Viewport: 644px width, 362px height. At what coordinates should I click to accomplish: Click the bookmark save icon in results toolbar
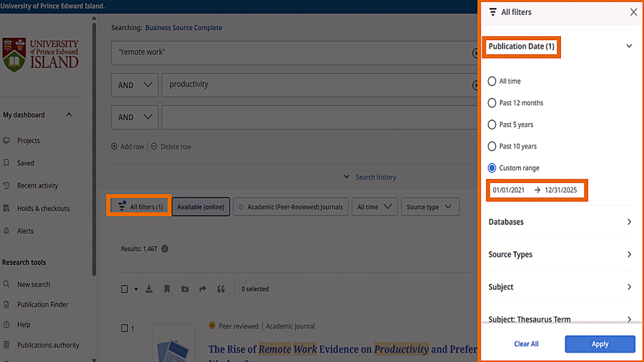coord(167,289)
